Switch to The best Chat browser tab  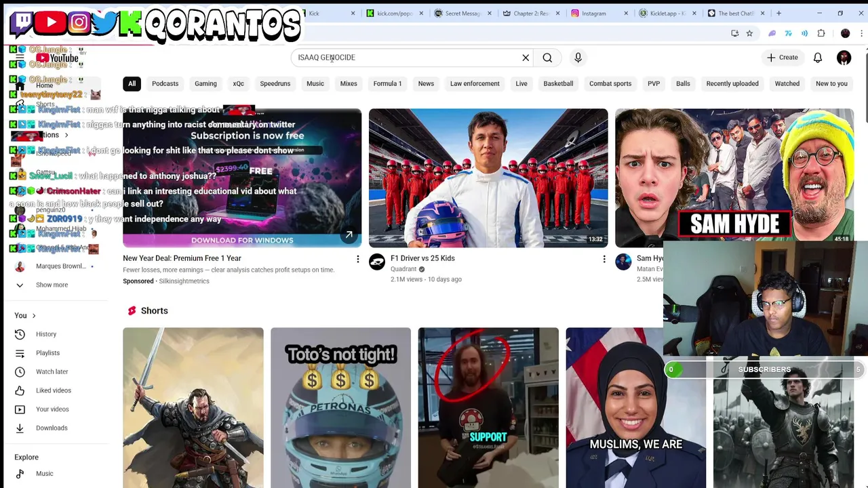[x=734, y=13]
